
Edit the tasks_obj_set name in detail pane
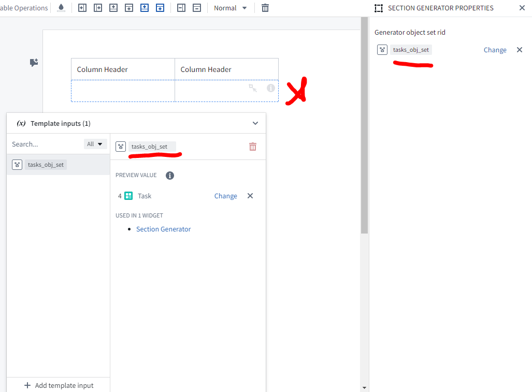tap(152, 147)
